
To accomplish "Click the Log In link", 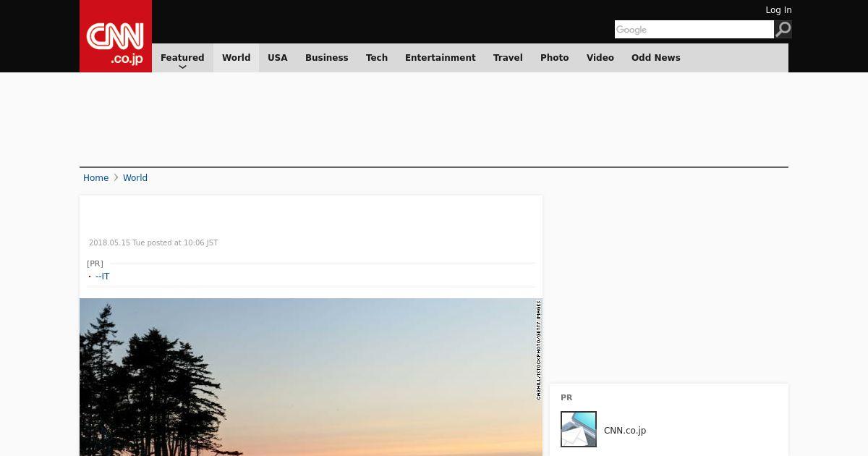I will click(778, 10).
